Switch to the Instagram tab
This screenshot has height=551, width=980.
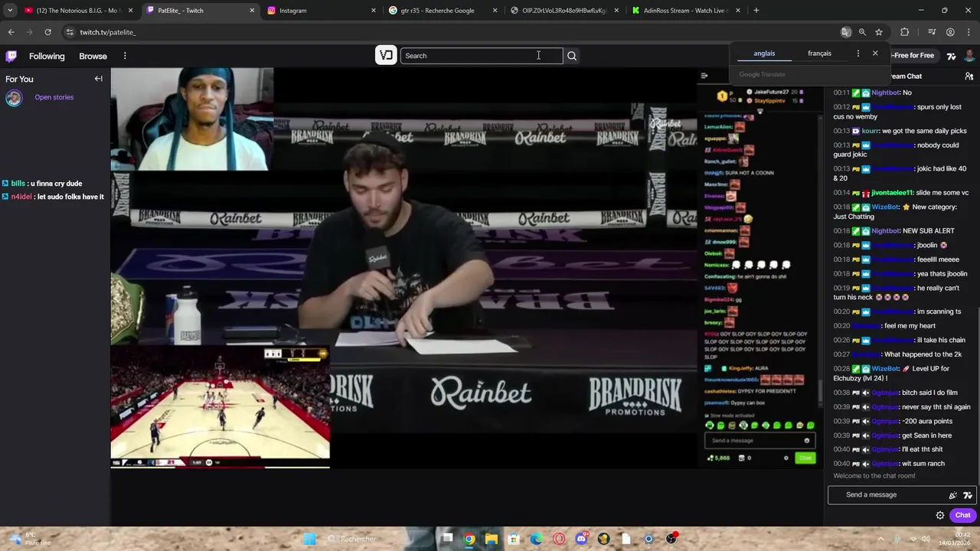(x=321, y=11)
